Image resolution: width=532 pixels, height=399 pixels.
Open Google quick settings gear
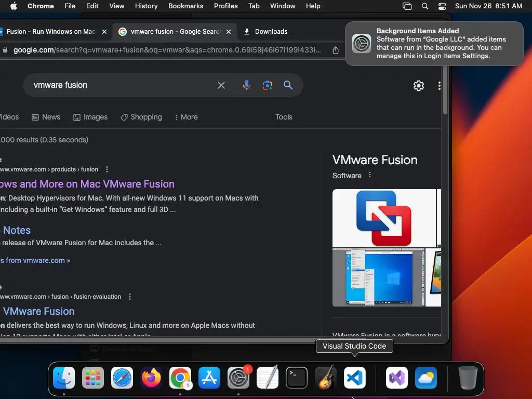pyautogui.click(x=419, y=86)
